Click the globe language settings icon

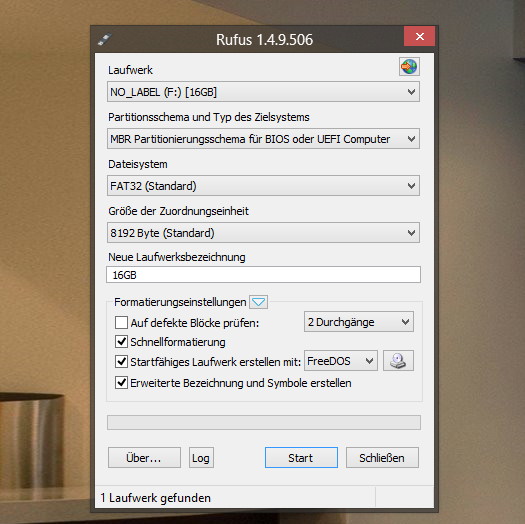click(409, 67)
